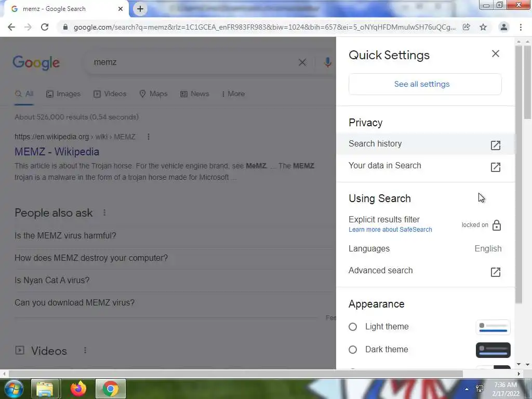Reload the current page
The width and height of the screenshot is (532, 399).
[x=45, y=27]
